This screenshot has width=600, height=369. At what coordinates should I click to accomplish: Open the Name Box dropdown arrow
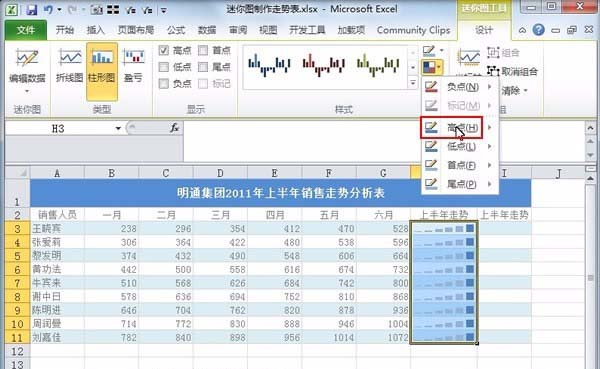pos(118,128)
